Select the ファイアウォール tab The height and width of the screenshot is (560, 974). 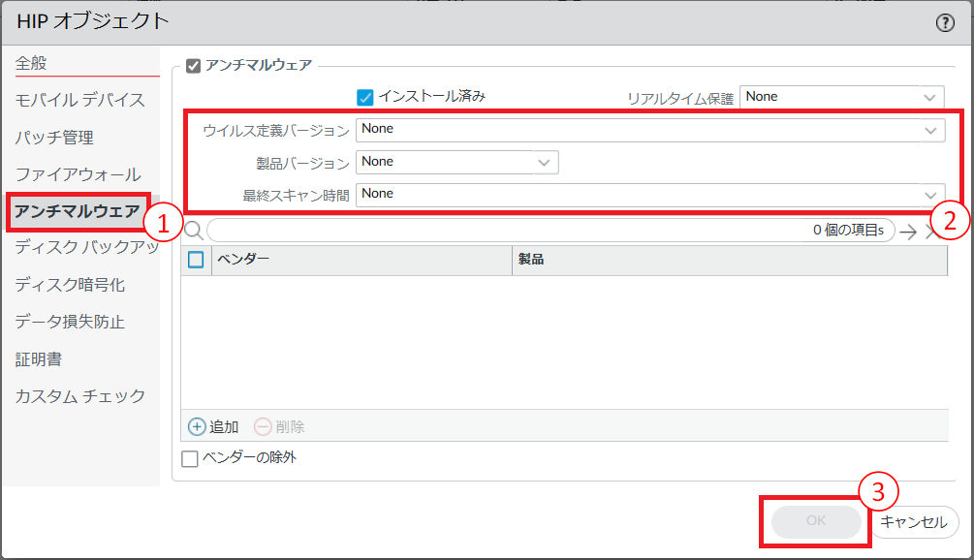click(x=78, y=174)
